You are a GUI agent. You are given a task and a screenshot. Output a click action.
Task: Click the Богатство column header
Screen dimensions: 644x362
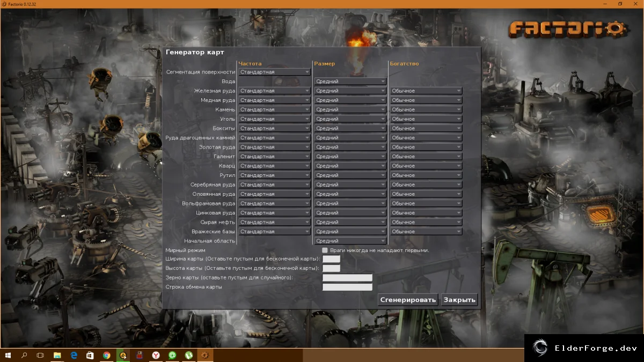tap(405, 64)
